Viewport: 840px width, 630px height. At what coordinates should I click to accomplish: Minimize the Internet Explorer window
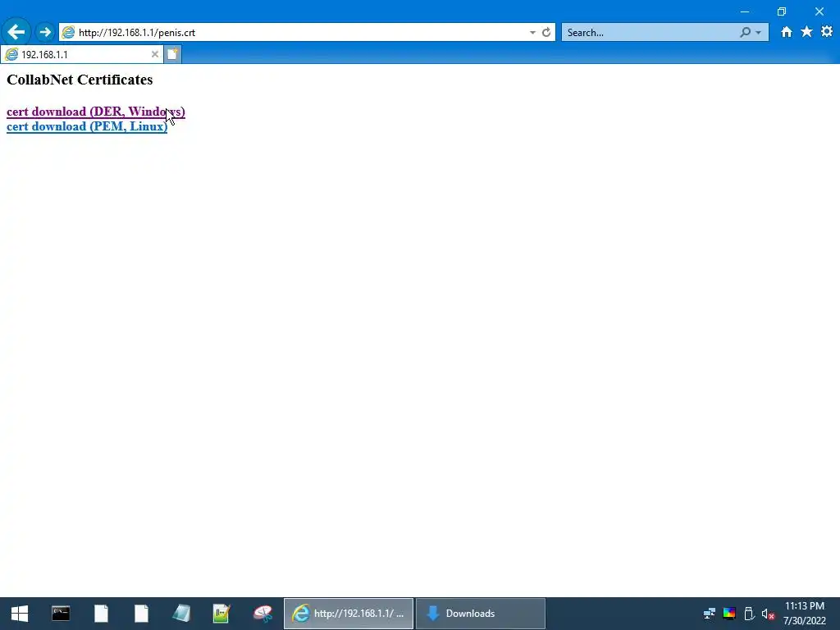point(745,11)
